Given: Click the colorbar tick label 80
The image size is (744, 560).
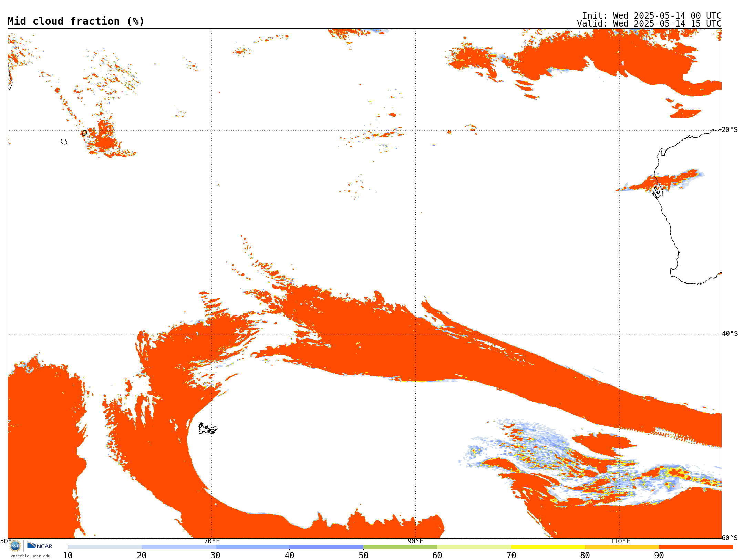Looking at the screenshot, I should (585, 556).
